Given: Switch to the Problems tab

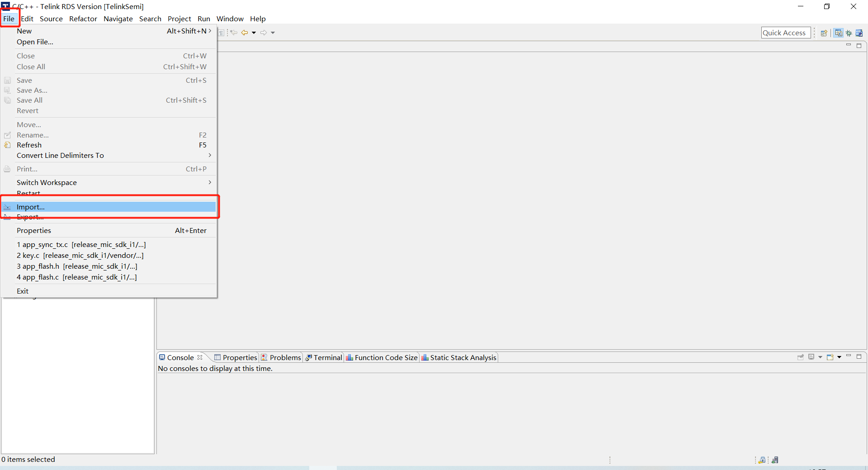Looking at the screenshot, I should pos(284,357).
